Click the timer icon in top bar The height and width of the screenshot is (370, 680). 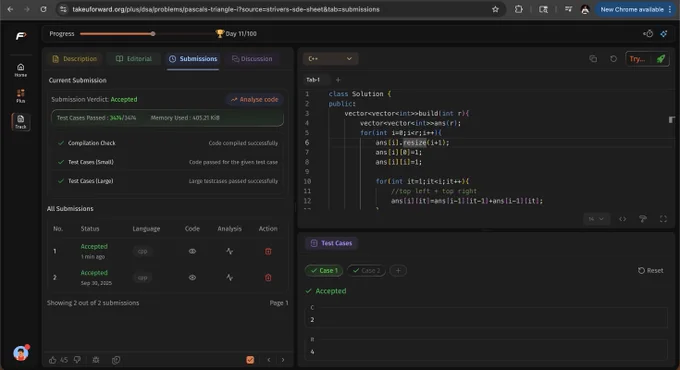click(x=648, y=33)
